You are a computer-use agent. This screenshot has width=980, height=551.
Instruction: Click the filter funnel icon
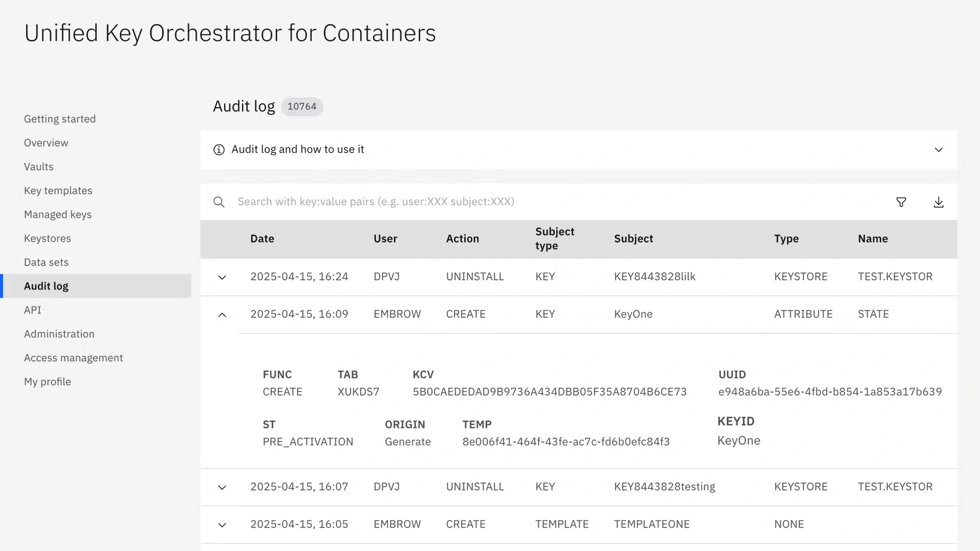[x=901, y=202]
